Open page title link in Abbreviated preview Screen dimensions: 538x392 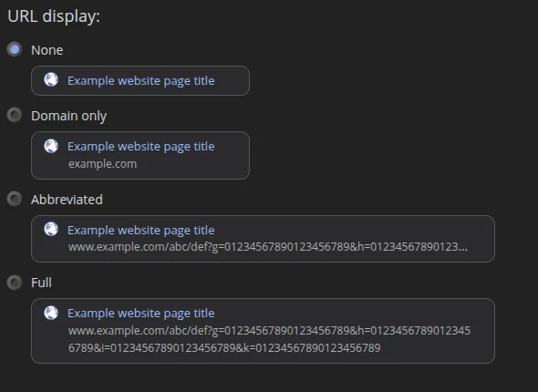141,231
